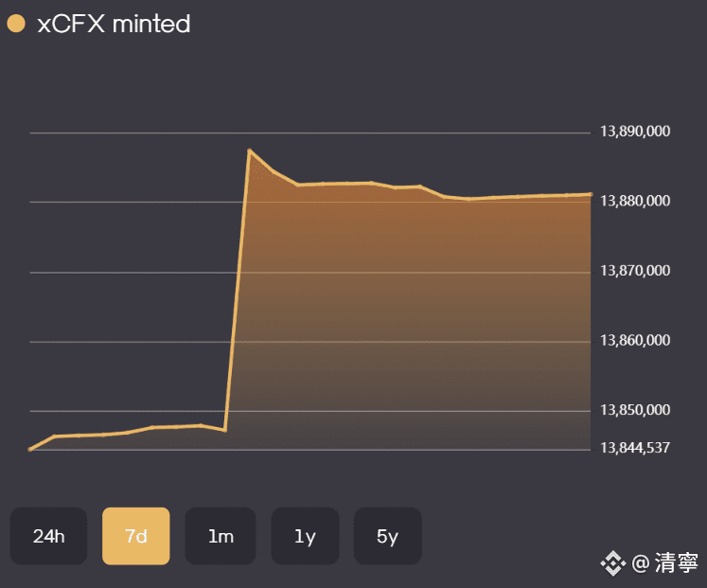Click the gradient-filled area beneath the line
Image resolution: width=707 pixels, height=588 pixels.
[x=407, y=312]
